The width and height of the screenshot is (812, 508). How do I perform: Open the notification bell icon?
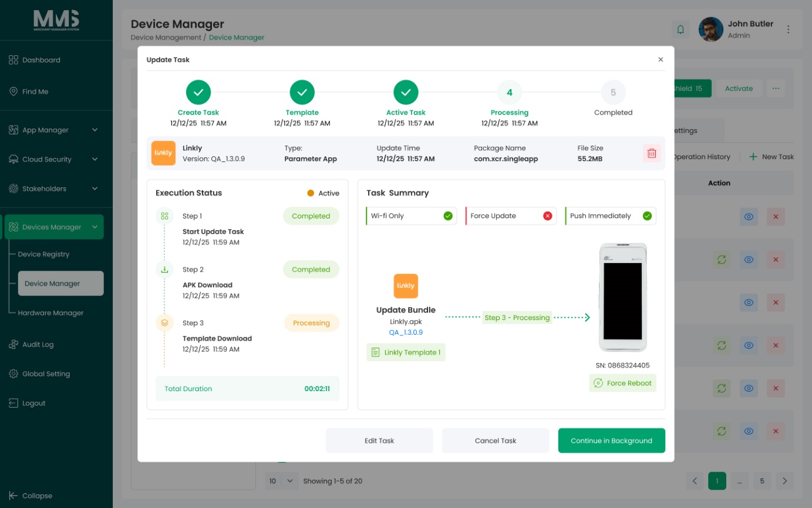(681, 29)
